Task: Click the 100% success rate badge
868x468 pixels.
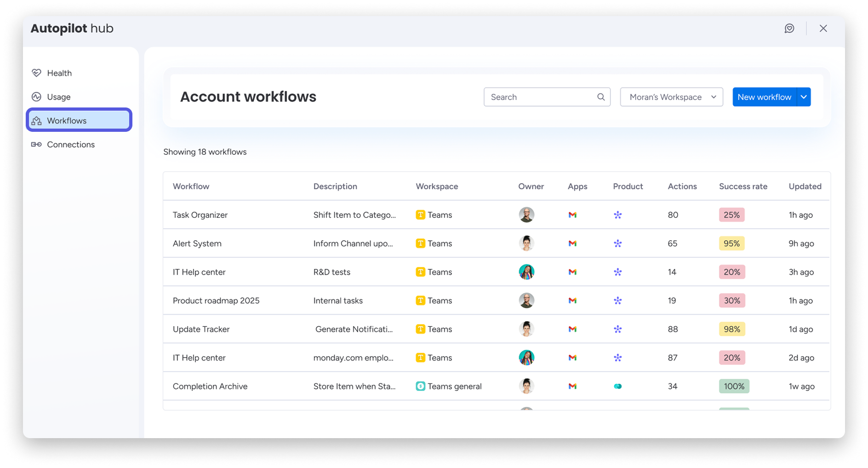Action: [x=734, y=386]
